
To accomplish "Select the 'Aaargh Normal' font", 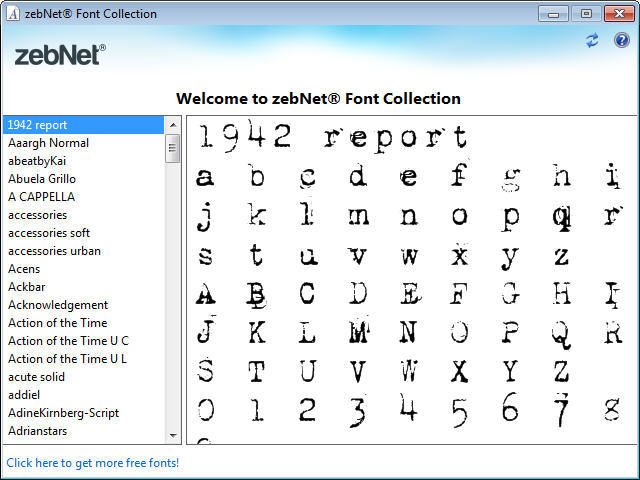I will tap(83, 143).
